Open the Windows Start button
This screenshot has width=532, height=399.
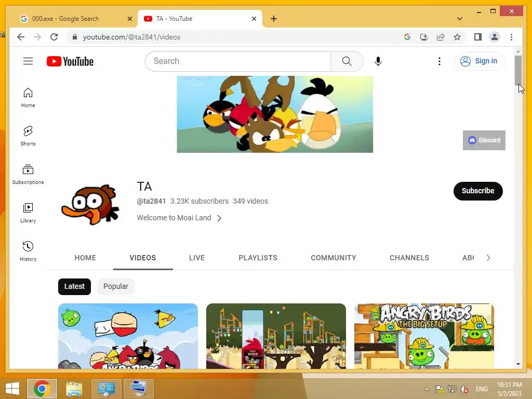[x=12, y=389]
